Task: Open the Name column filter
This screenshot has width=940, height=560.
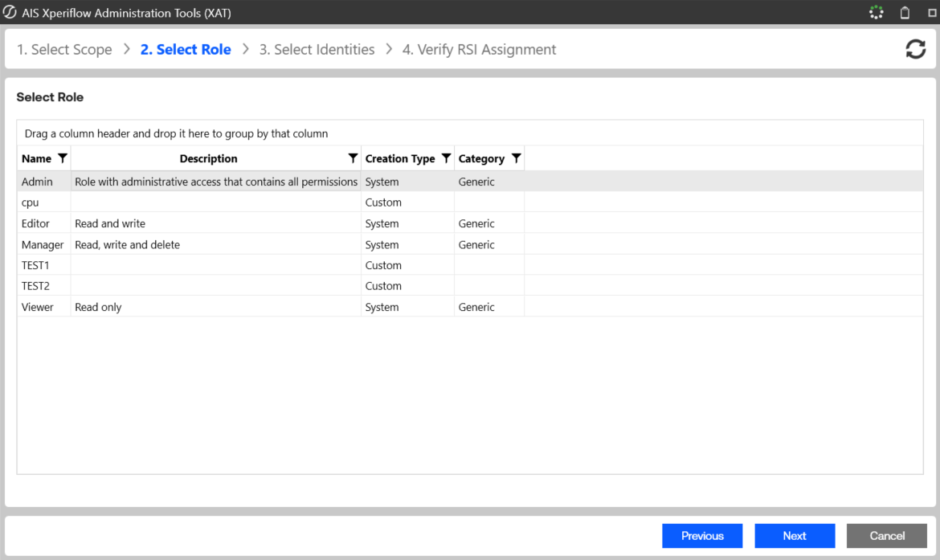Action: pyautogui.click(x=63, y=158)
